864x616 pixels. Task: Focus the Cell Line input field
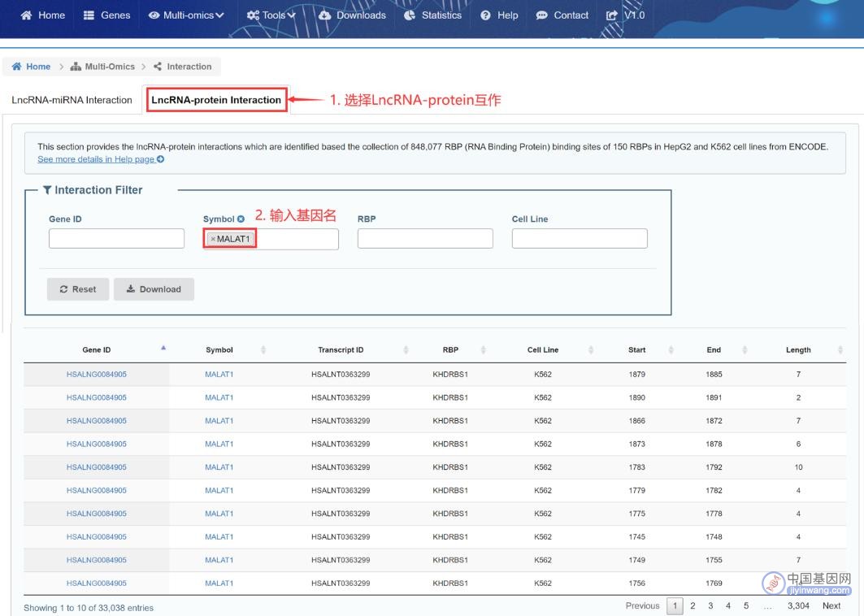(x=580, y=239)
